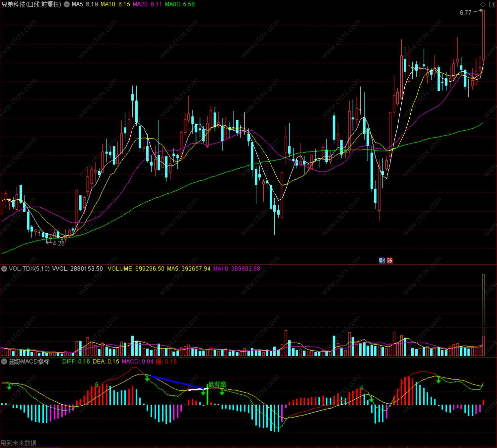Screen dimensions: 497x448
Task: Click the tall green divergence signal bar
Action: [x=207, y=395]
